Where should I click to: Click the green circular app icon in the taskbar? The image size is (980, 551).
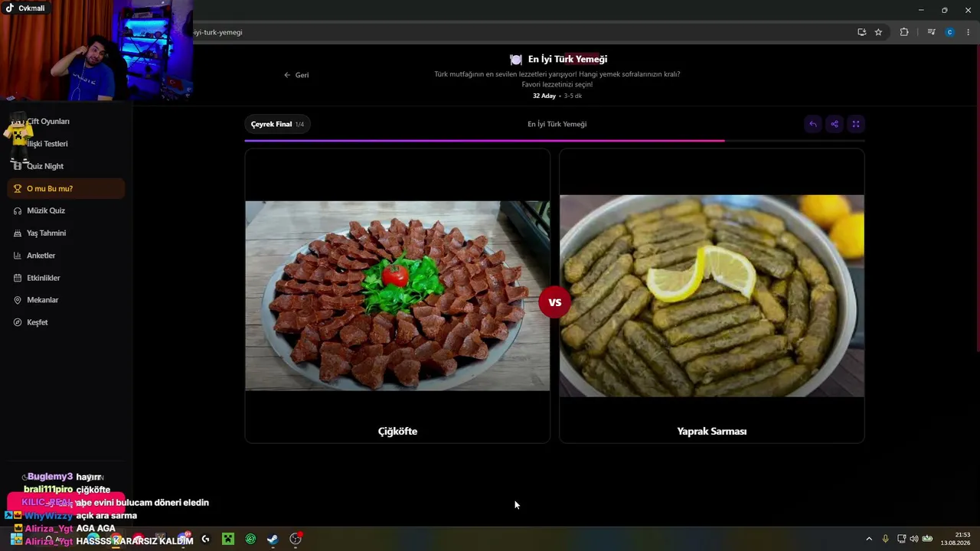point(250,540)
